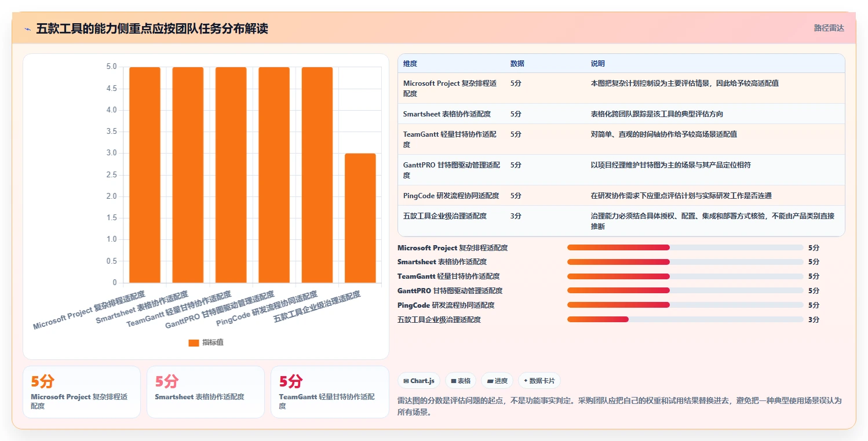Image resolution: width=868 pixels, height=441 pixels.
Task: Click the 五款工具企业级治理适配度 bar in the chart
Action: coord(360,218)
